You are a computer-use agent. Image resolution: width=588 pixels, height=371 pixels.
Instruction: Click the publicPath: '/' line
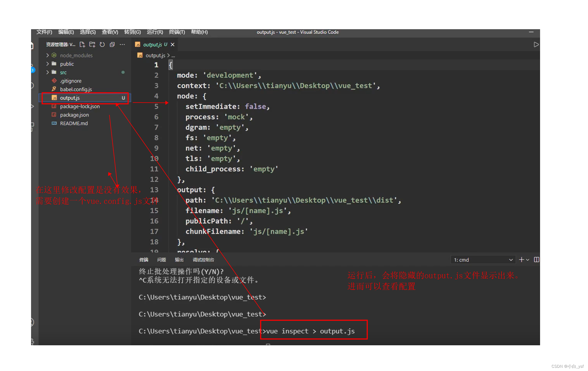pyautogui.click(x=219, y=221)
